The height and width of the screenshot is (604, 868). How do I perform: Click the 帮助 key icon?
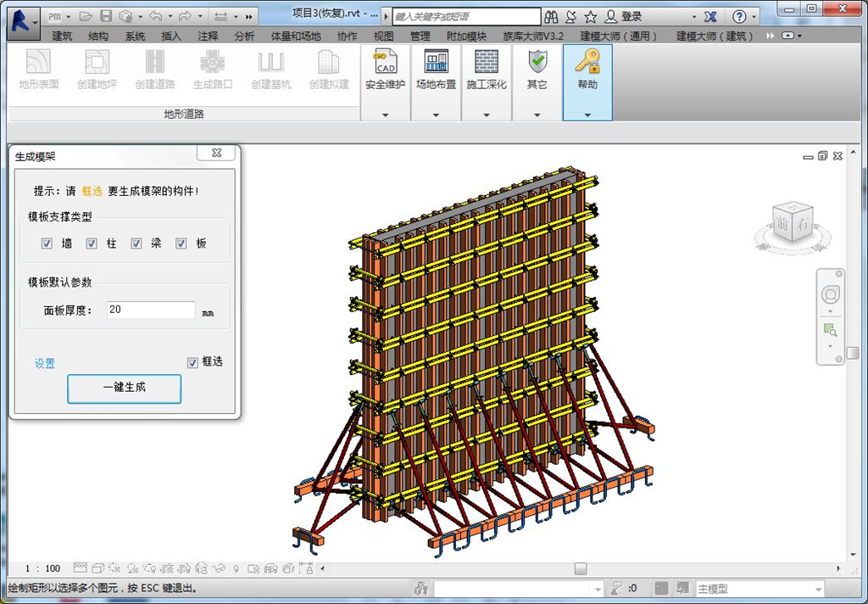587,62
